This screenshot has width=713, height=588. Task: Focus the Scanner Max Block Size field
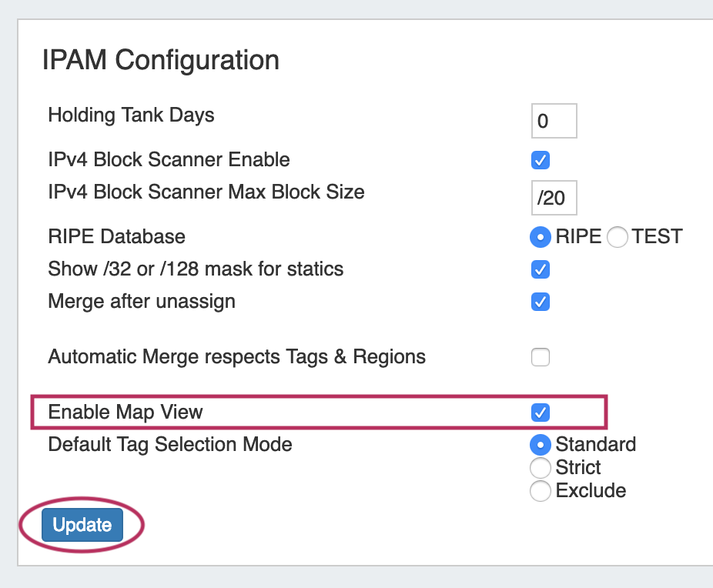554,198
